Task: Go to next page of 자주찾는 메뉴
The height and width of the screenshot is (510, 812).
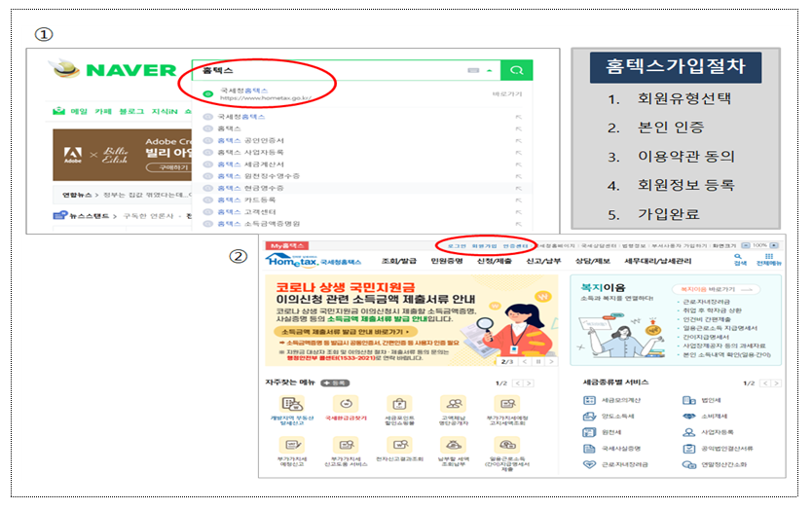Action: (530, 383)
